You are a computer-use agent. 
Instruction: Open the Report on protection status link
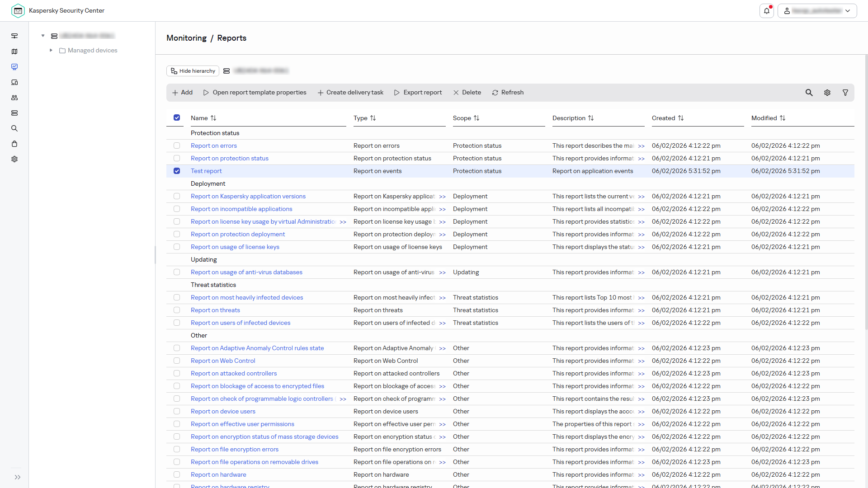(230, 158)
